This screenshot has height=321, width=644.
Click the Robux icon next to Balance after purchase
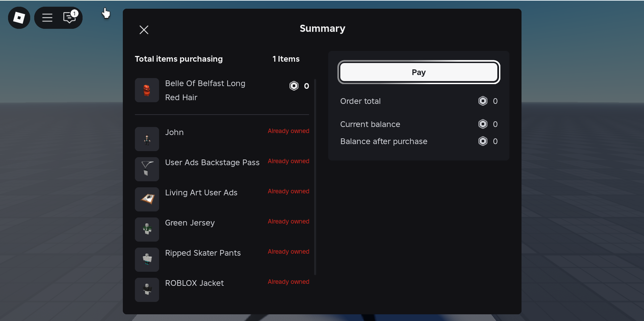483,141
